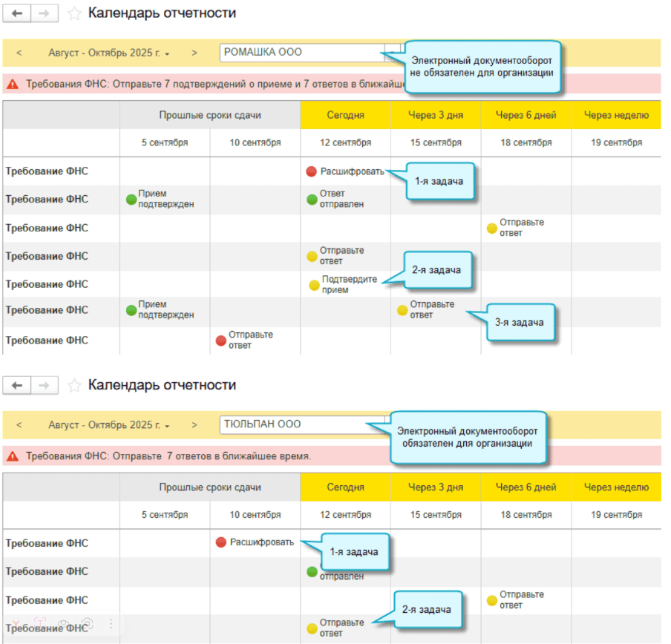This screenshot has height=644, width=671.
Task: Click the forward arrow above the ТЮЛЬПАН calendar
Action: (x=45, y=385)
